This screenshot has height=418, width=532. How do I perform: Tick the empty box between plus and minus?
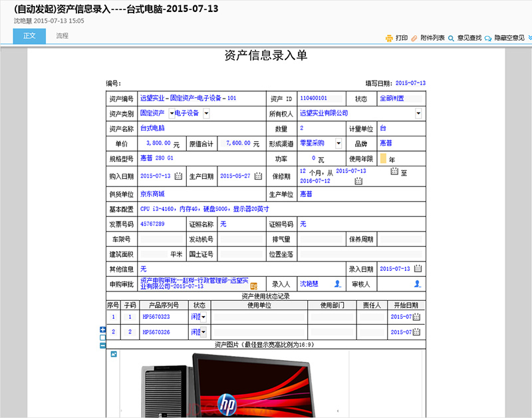click(103, 337)
